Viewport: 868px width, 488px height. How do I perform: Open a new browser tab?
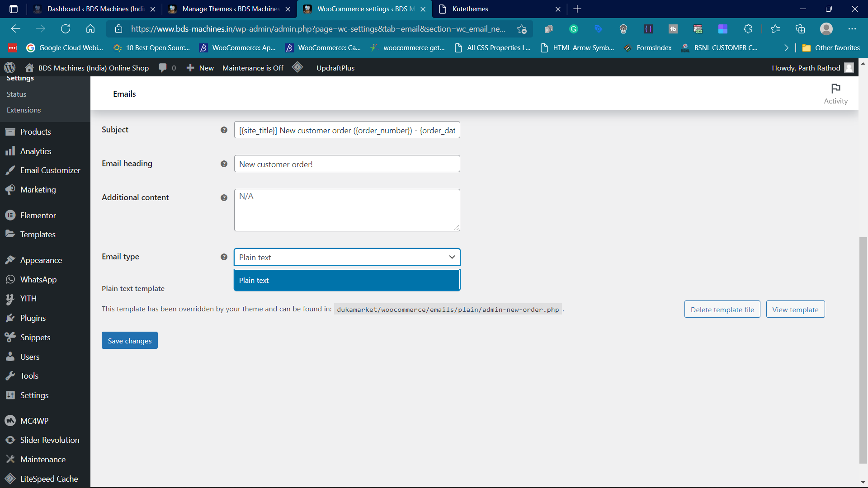(x=577, y=9)
